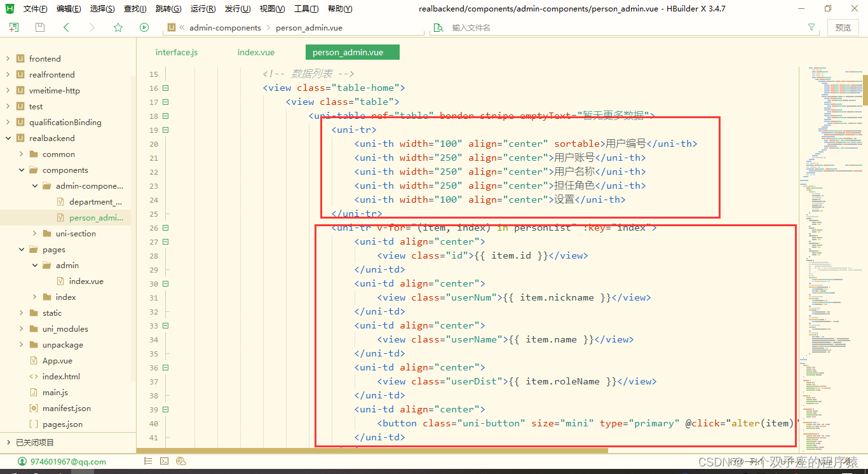Click the run play icon

click(x=144, y=27)
